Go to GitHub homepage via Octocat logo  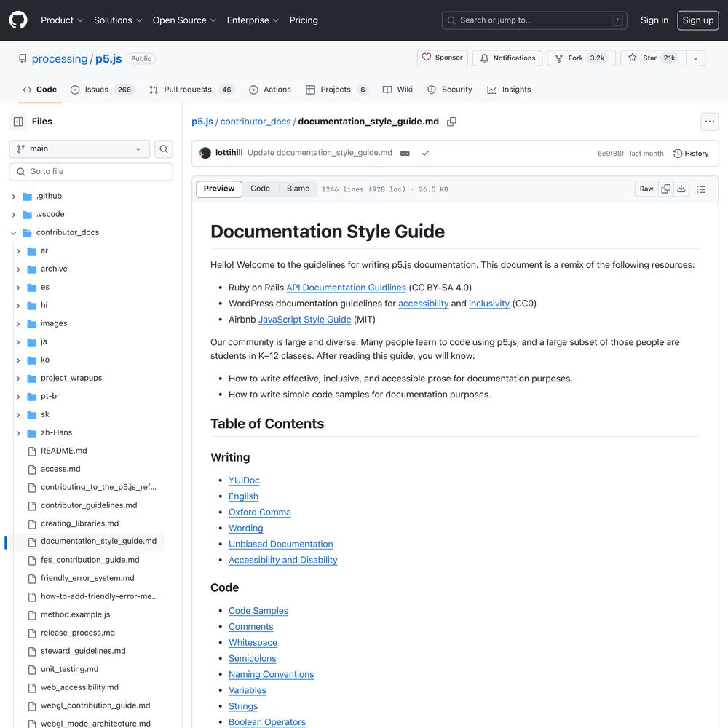tap(18, 20)
